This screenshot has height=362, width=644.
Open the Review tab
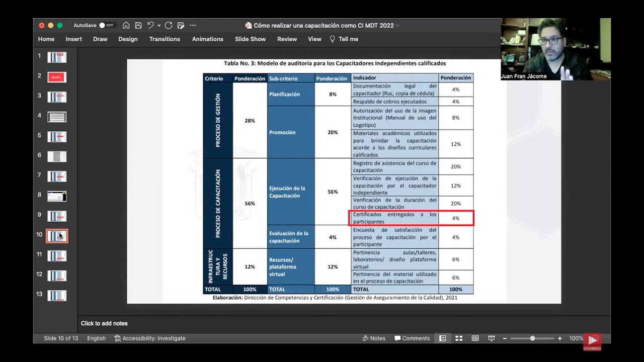pyautogui.click(x=287, y=39)
